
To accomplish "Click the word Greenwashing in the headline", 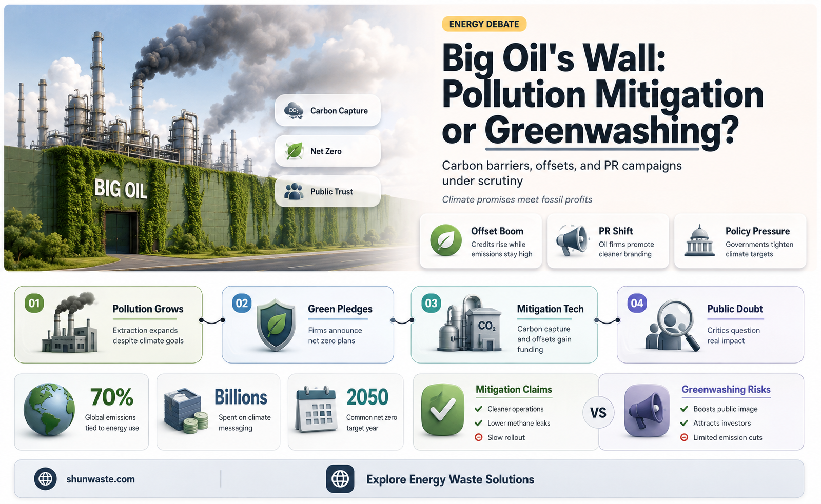I will [602, 131].
